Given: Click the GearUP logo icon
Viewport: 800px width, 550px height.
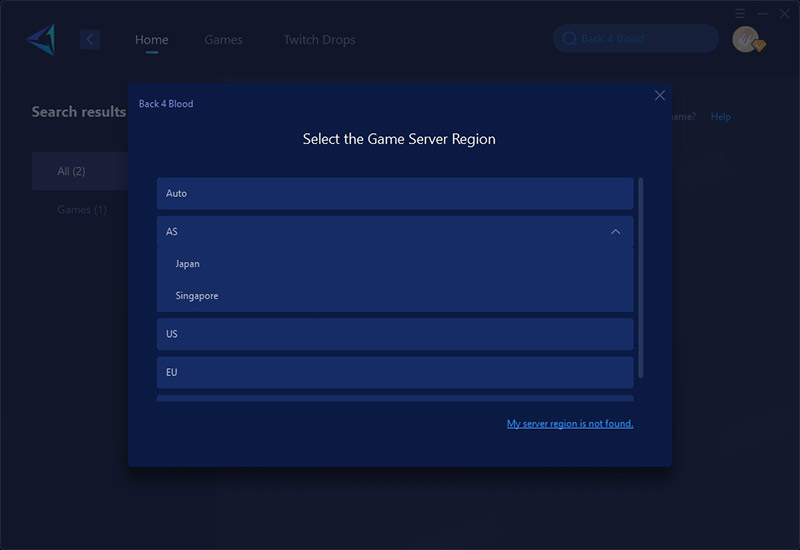Looking at the screenshot, I should click(x=41, y=39).
